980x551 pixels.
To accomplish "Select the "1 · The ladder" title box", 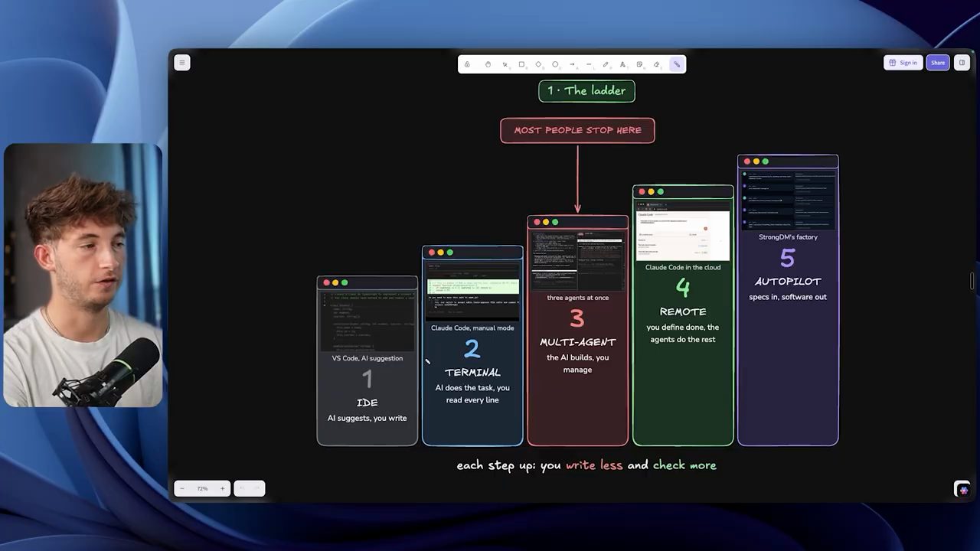I will tap(586, 91).
